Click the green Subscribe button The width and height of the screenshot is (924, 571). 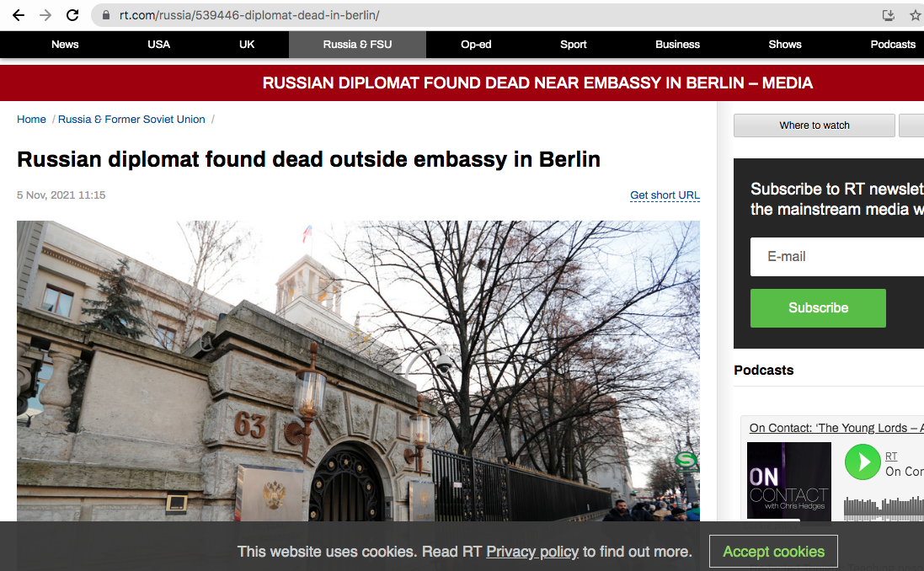point(818,308)
